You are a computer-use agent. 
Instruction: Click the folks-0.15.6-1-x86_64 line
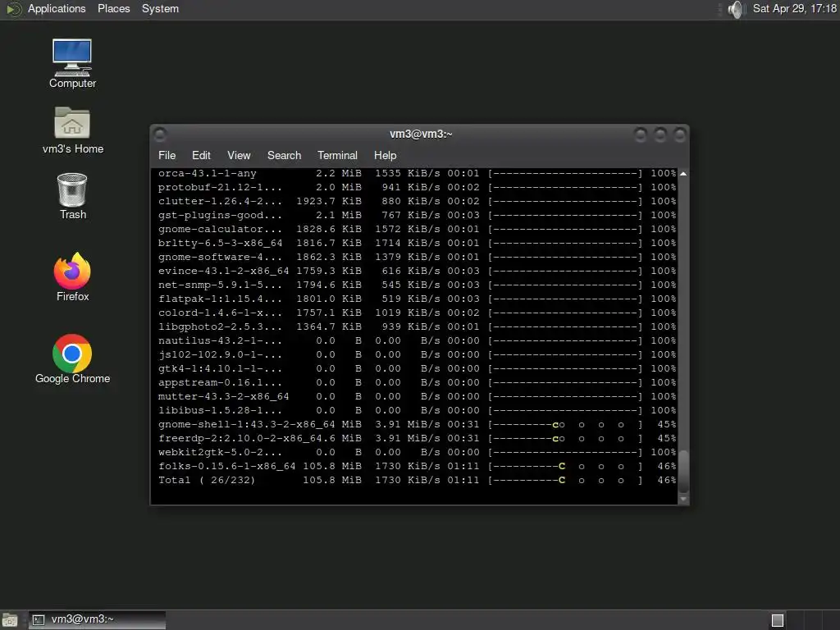(417, 466)
